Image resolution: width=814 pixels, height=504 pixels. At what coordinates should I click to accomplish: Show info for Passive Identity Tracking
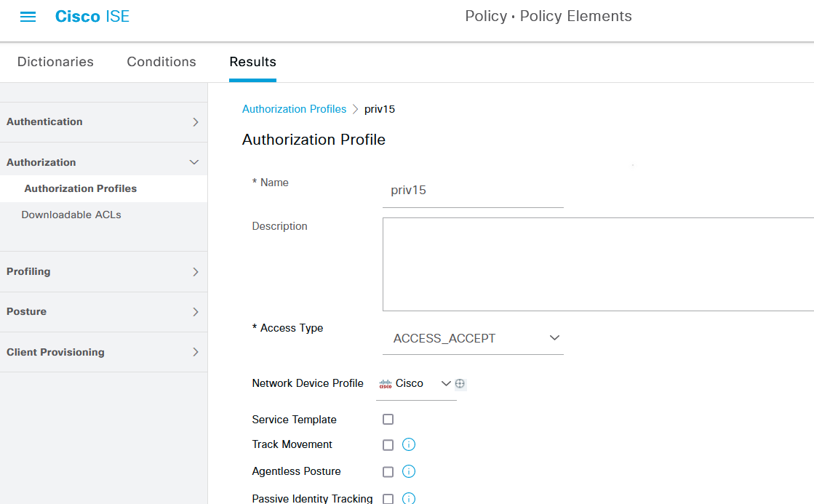click(x=409, y=498)
